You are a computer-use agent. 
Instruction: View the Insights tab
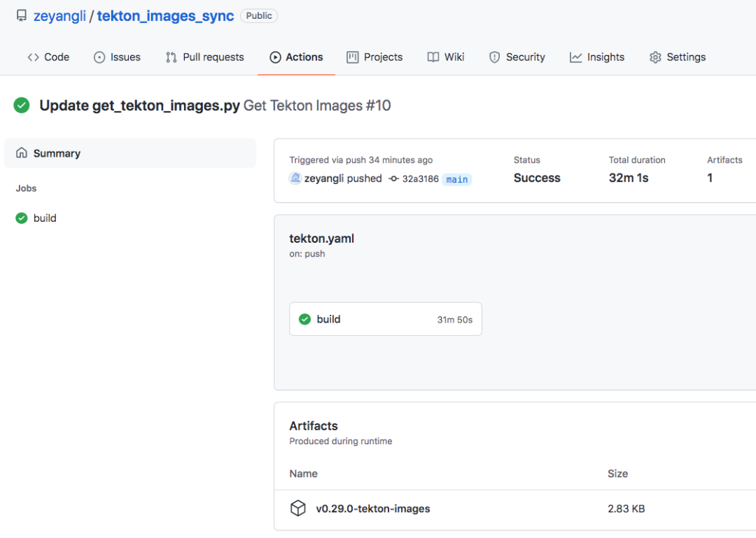[597, 57]
